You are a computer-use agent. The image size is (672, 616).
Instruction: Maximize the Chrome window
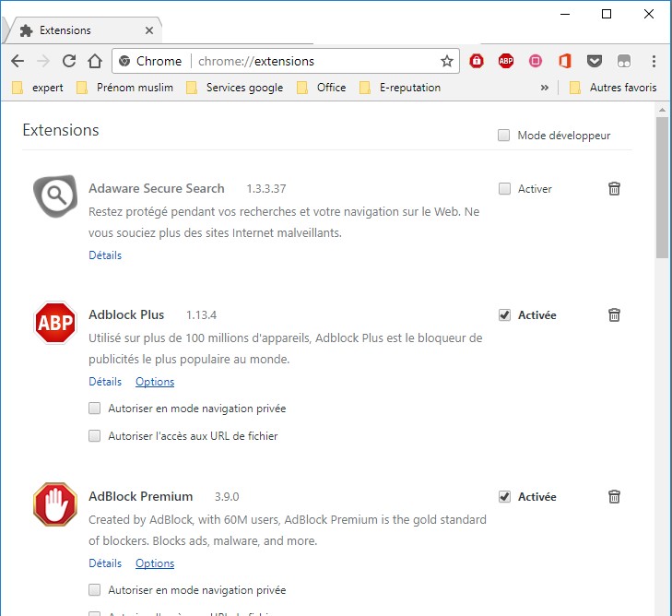click(x=607, y=14)
